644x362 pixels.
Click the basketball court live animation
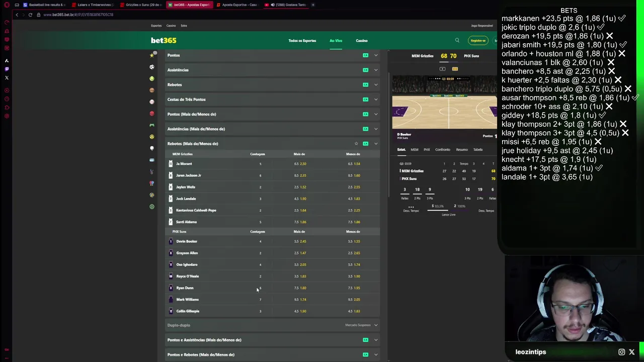click(x=444, y=102)
